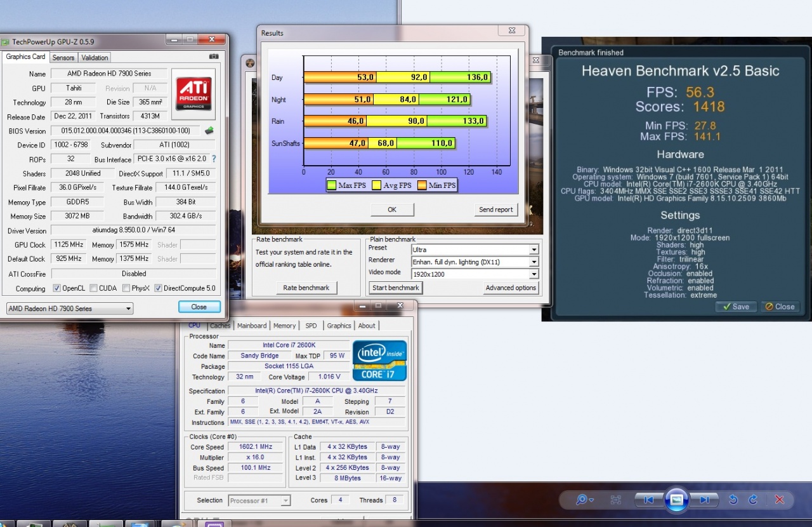812x527 pixels.
Task: Click the GPU Clock 1125 MHz field
Action: coord(69,245)
